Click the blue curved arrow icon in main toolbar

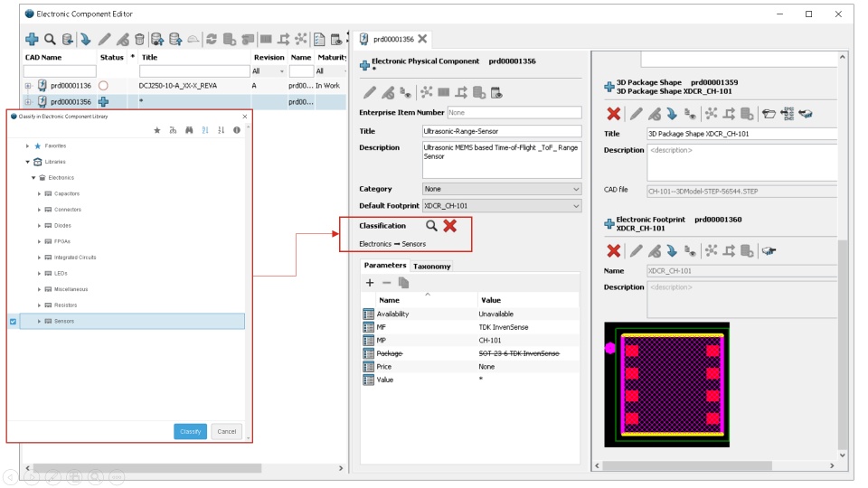(x=85, y=39)
